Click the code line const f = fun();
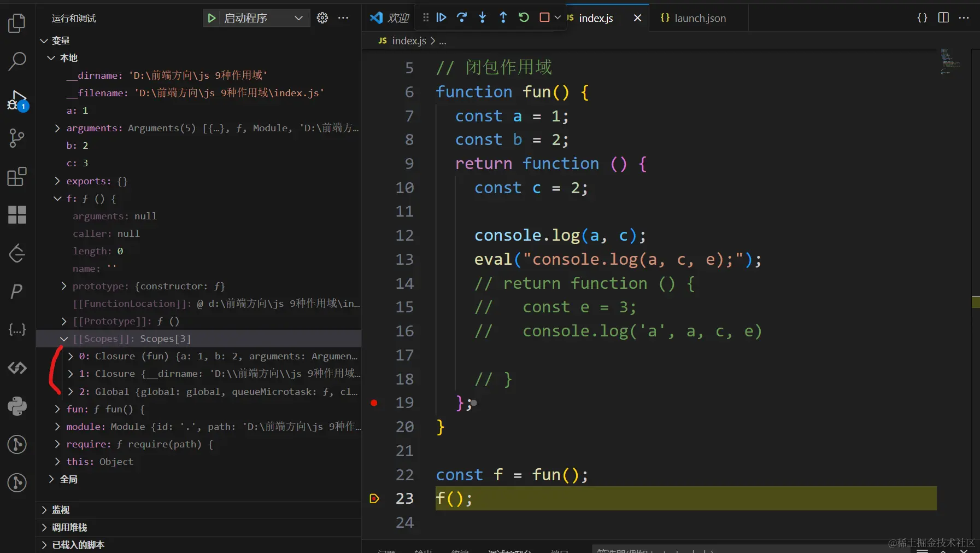The width and height of the screenshot is (980, 553). [x=512, y=475]
